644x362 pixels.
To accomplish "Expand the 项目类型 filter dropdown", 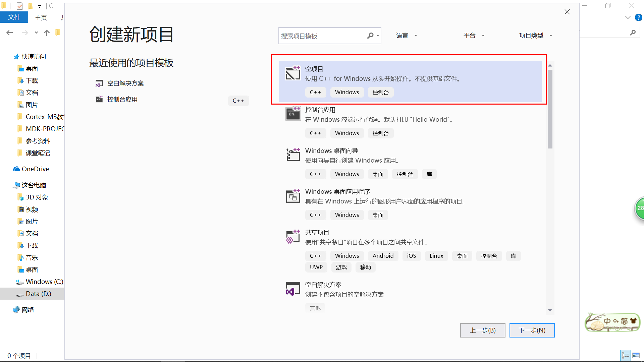I will point(535,36).
